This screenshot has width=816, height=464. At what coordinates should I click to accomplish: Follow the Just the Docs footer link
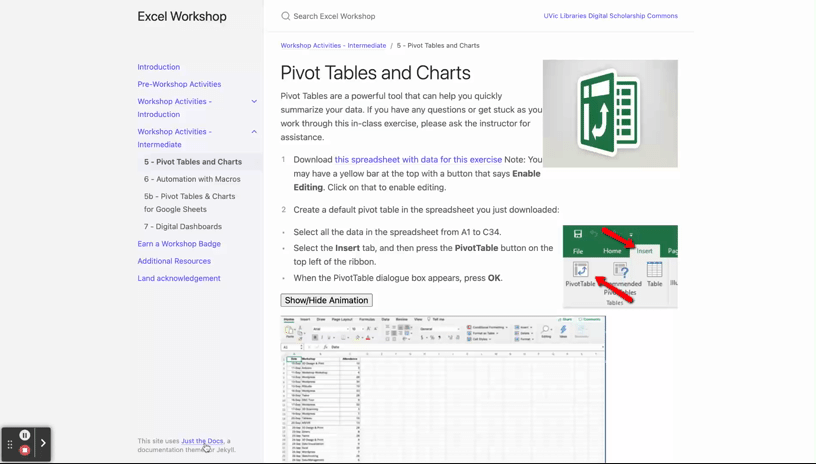click(202, 441)
